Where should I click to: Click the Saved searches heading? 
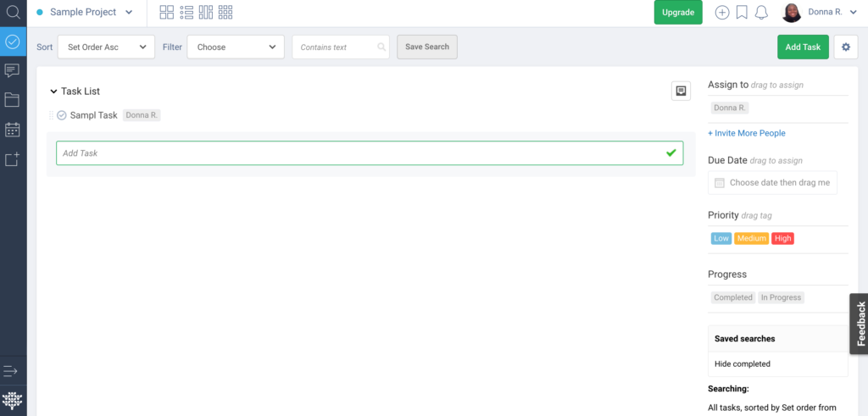pyautogui.click(x=744, y=339)
